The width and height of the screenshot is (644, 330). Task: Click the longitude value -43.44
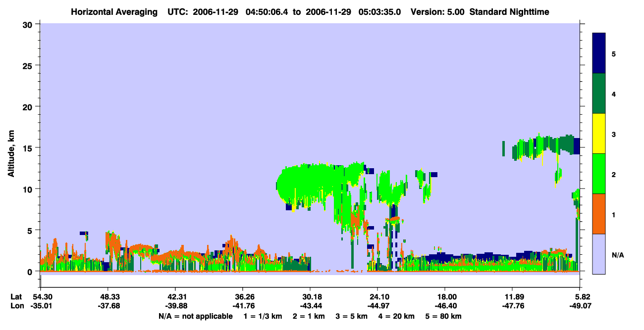pyautogui.click(x=310, y=306)
